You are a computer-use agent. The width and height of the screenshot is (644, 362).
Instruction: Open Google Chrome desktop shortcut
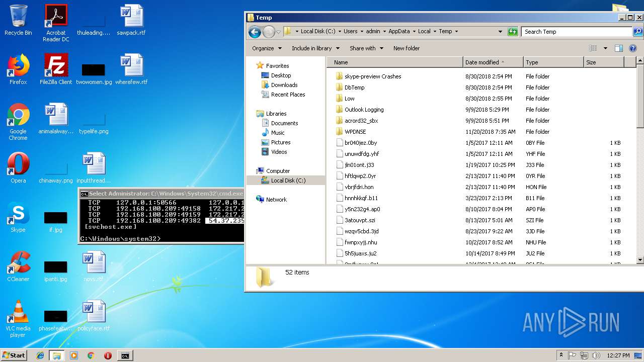pos(18,122)
